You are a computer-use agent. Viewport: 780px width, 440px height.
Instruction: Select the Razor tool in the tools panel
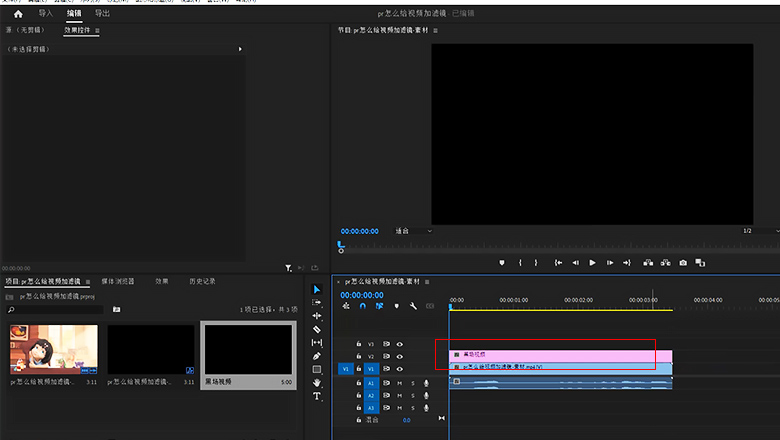(317, 329)
